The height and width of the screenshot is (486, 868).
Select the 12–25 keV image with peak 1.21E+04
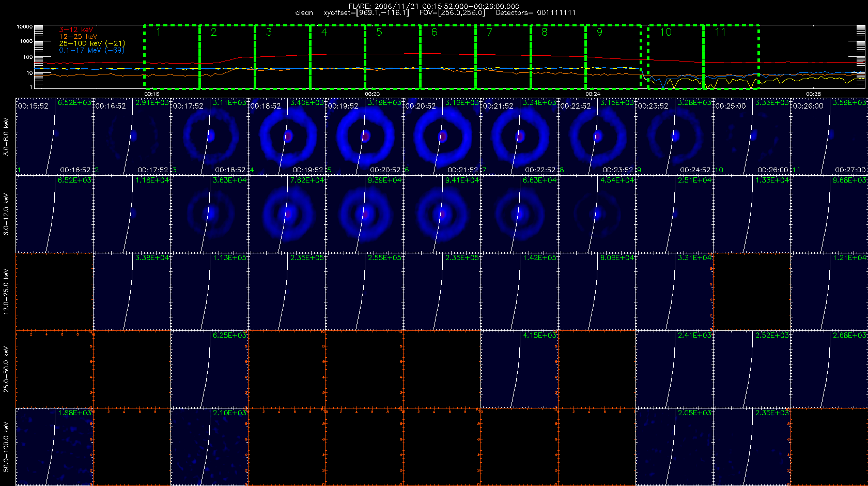[829, 292]
